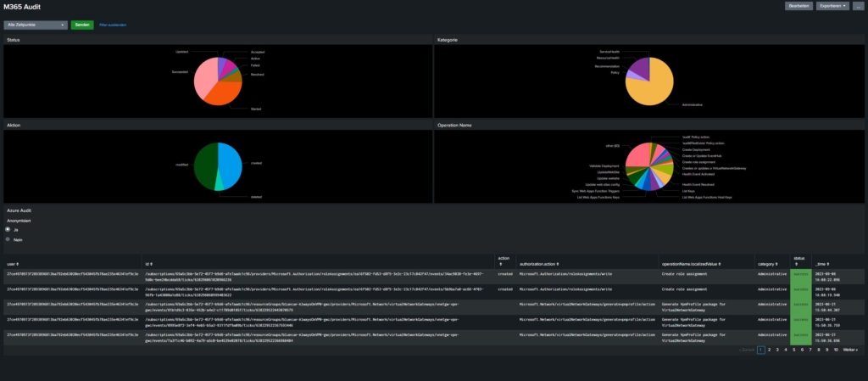Click the Active label in Status chart
This screenshot has height=381, width=868.
click(x=255, y=59)
